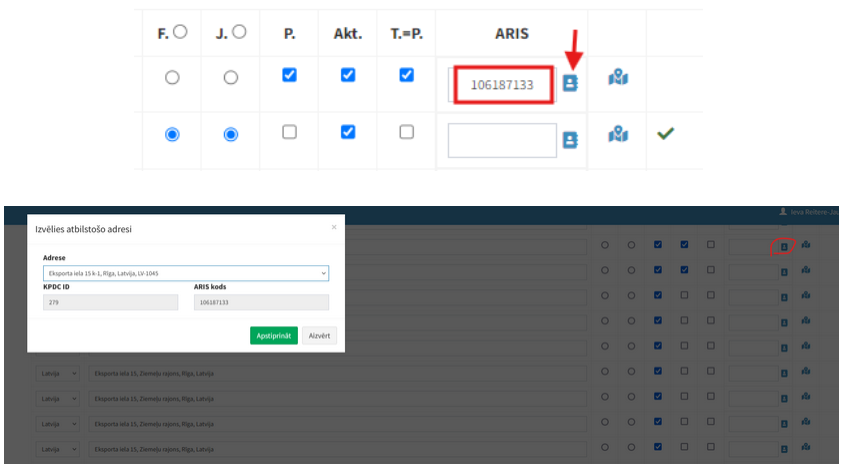Select the J. radio button in header
842x468 pixels.
(x=238, y=32)
